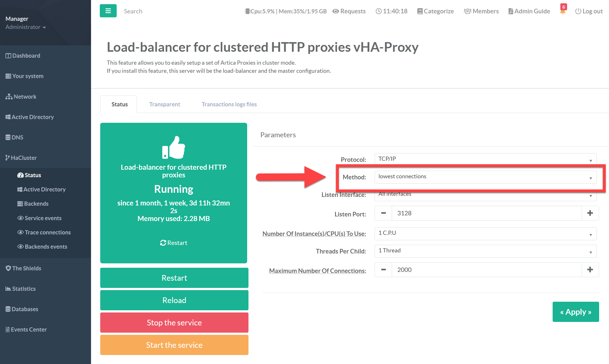Decrease Maximum Number Of Connections value

click(383, 269)
